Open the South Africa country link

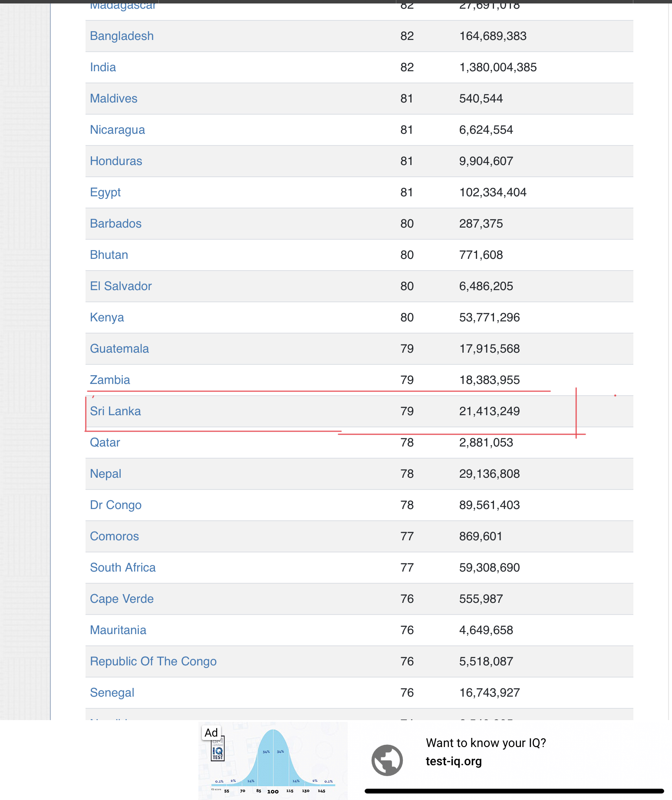[122, 568]
